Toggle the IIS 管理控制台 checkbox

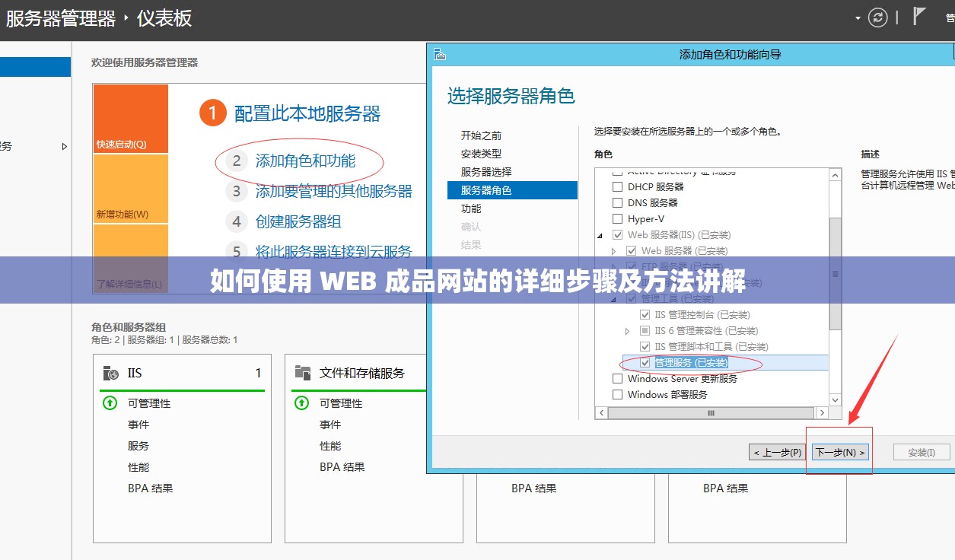(x=645, y=314)
